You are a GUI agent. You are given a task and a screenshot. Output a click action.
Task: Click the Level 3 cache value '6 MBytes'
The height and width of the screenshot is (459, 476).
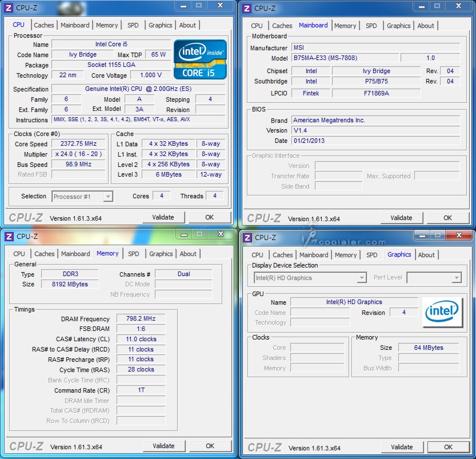[x=169, y=174]
